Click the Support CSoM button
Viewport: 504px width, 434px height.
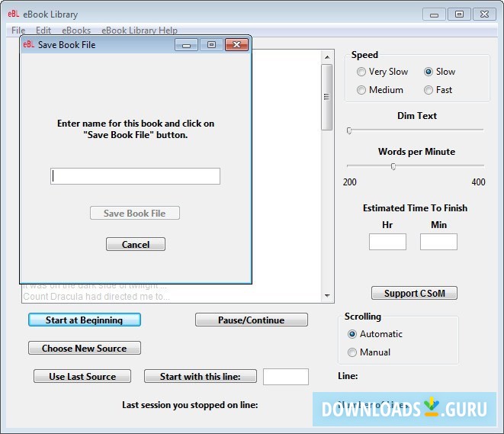(414, 293)
